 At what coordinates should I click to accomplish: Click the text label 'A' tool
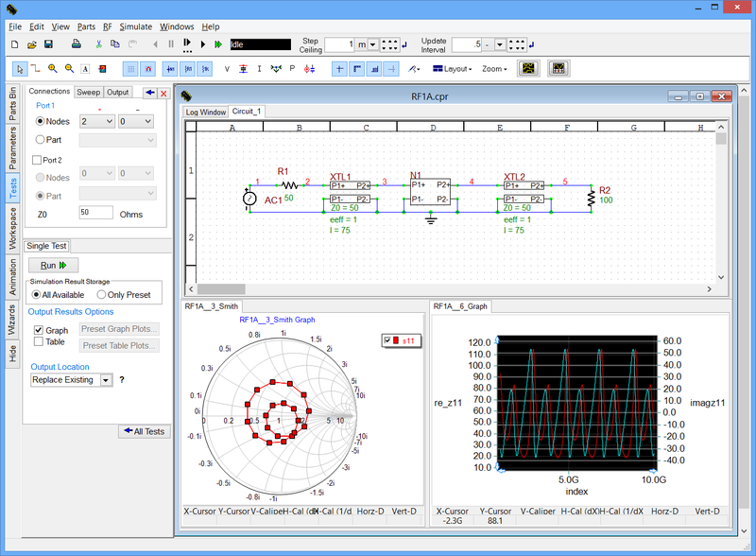click(x=85, y=69)
